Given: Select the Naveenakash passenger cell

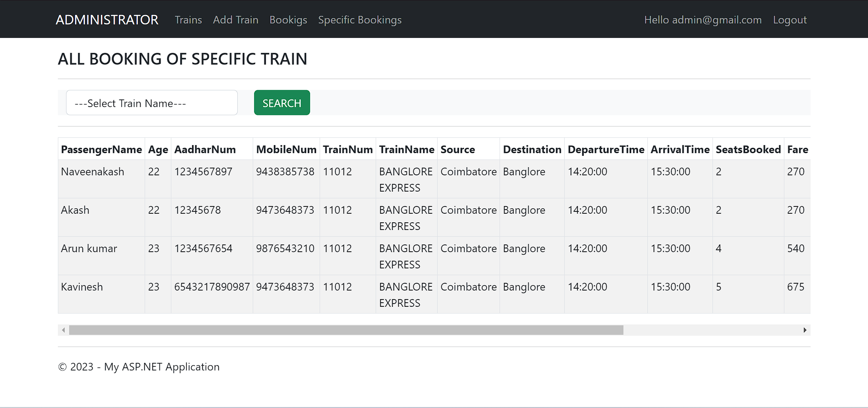Looking at the screenshot, I should point(93,172).
